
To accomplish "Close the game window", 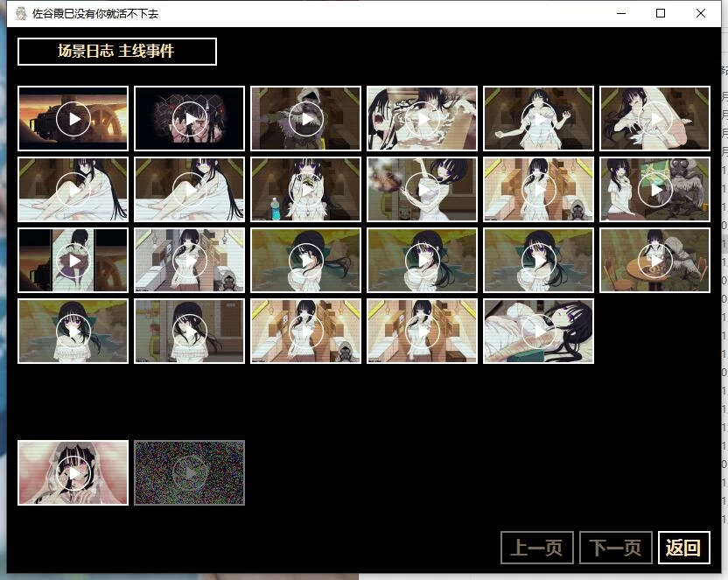I will pyautogui.click(x=701, y=13).
